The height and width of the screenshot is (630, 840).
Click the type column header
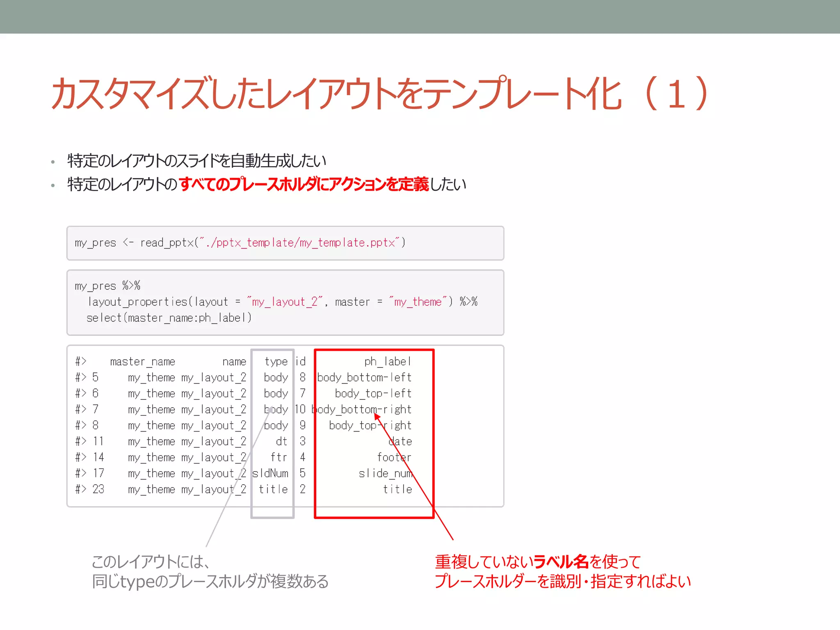[276, 361]
